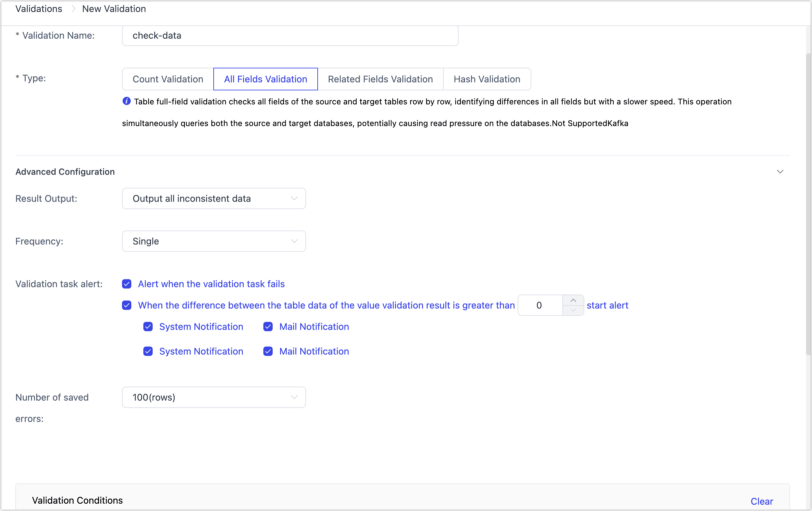The image size is (812, 511).
Task: Uncheck the first System Notification option
Action: point(148,326)
